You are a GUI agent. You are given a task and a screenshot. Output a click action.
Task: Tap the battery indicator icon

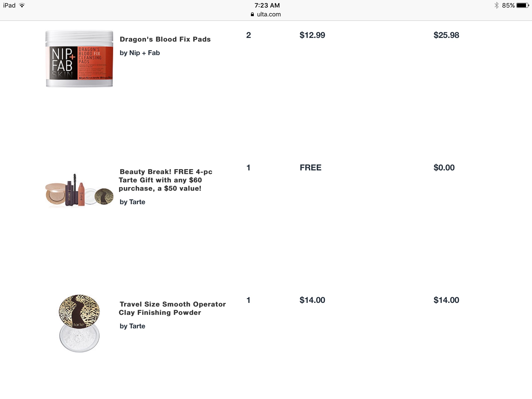(x=523, y=5)
